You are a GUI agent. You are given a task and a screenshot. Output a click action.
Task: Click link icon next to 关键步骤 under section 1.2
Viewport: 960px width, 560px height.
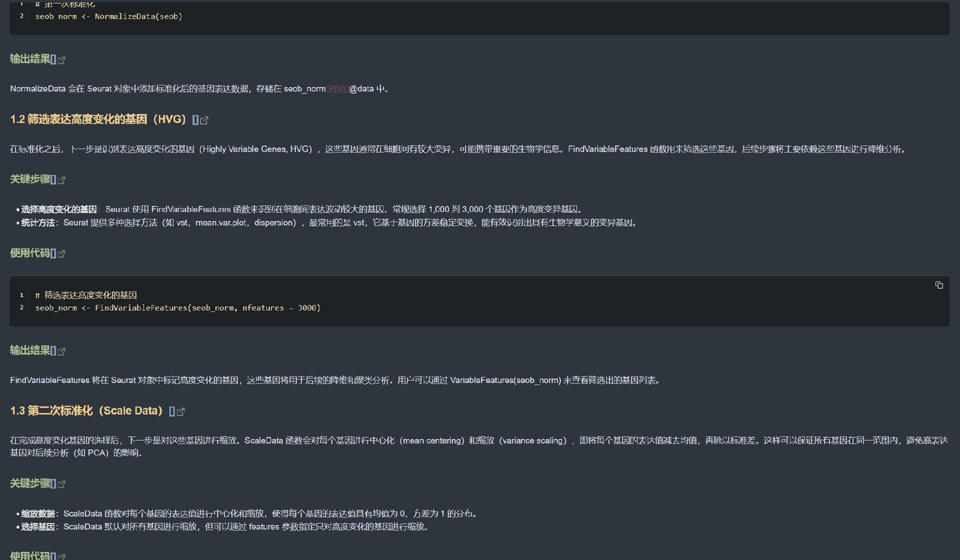pyautogui.click(x=61, y=180)
